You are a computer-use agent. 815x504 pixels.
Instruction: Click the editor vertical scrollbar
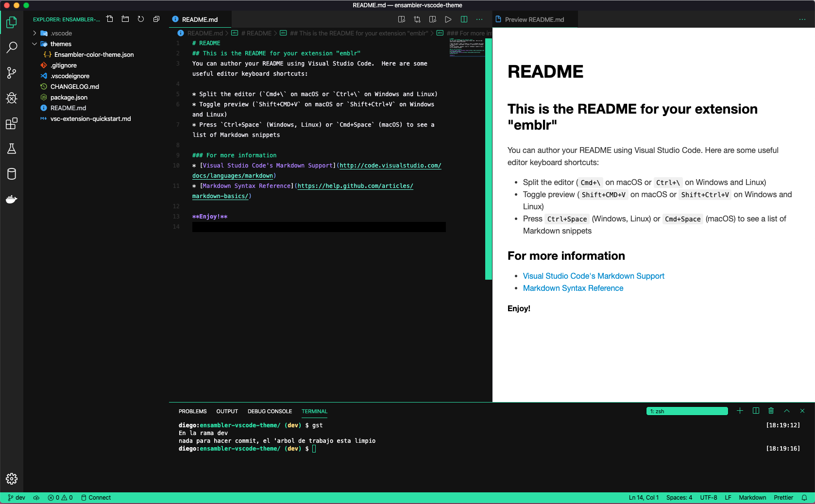pyautogui.click(x=489, y=159)
